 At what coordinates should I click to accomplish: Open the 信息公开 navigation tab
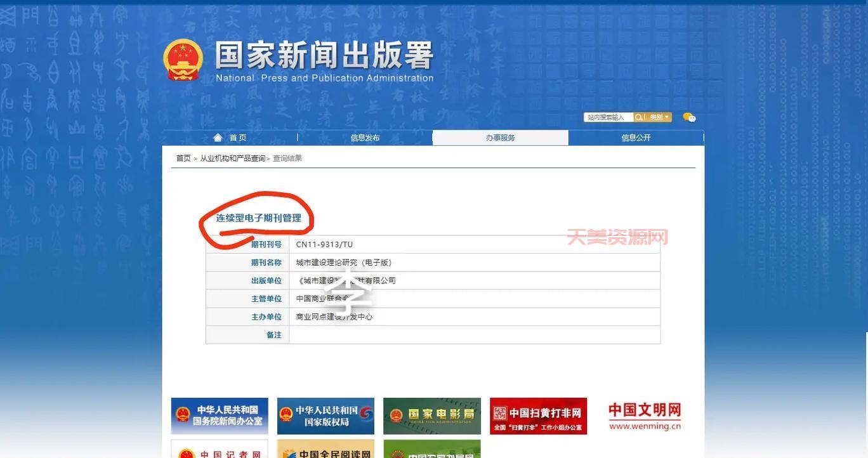coord(636,138)
